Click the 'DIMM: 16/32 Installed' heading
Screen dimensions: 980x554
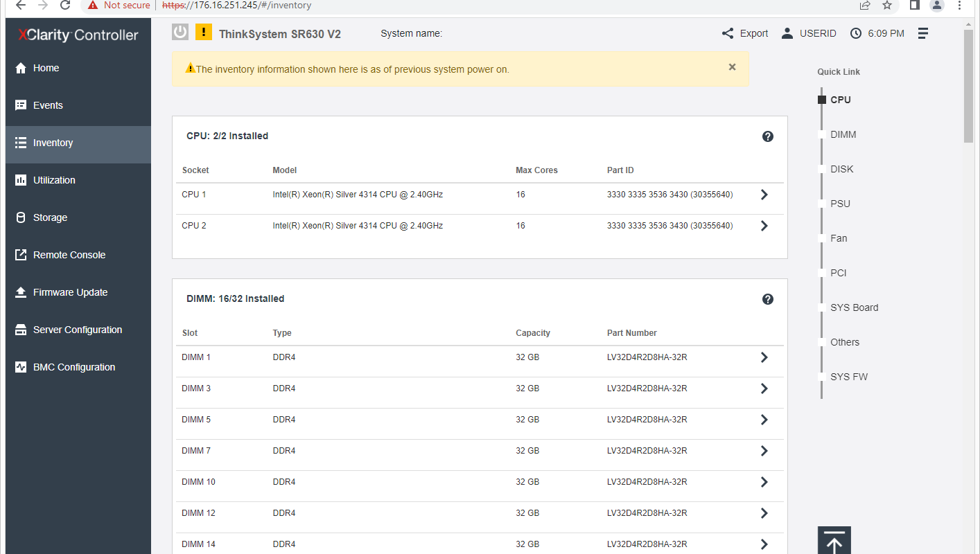pos(235,299)
